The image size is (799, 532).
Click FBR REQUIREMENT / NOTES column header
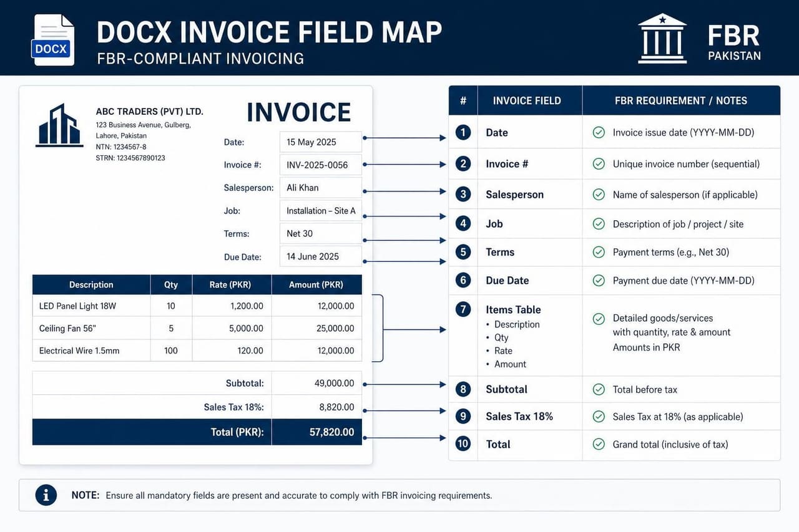681,100
